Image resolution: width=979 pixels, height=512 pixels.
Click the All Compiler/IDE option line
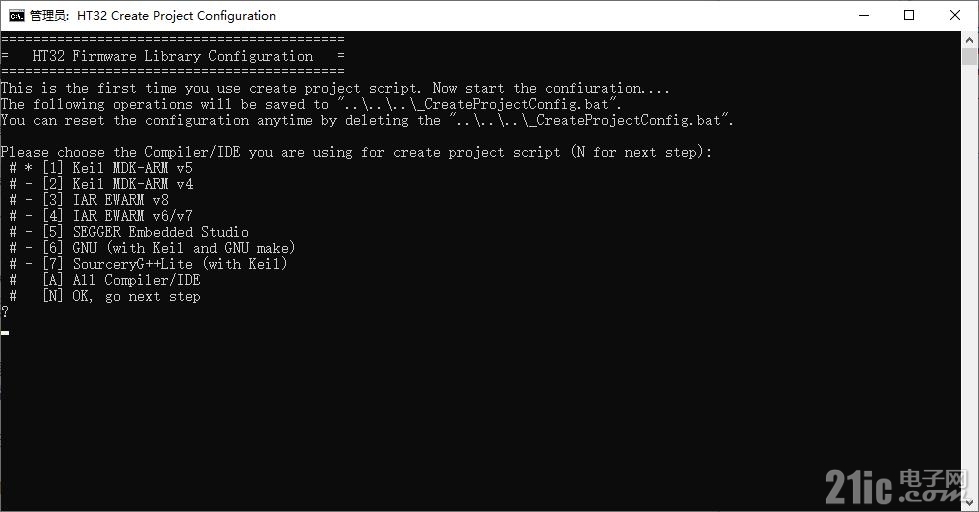point(105,280)
